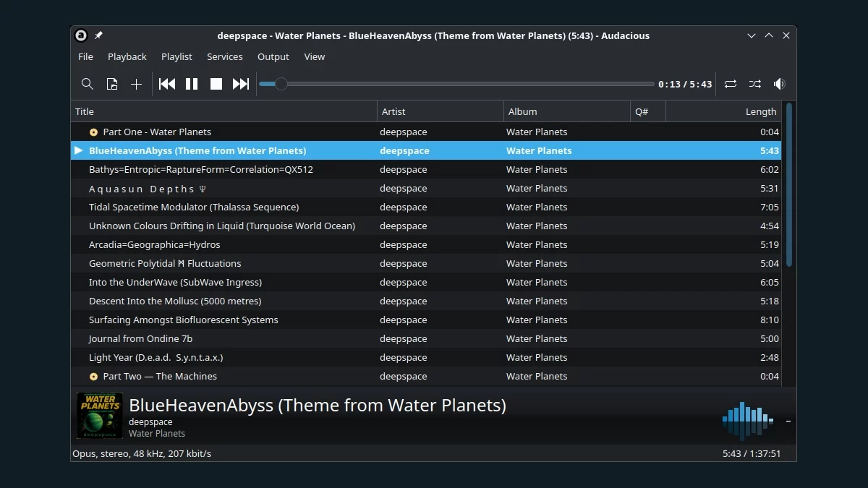Click Water Planets album name in the info bar

click(157, 434)
